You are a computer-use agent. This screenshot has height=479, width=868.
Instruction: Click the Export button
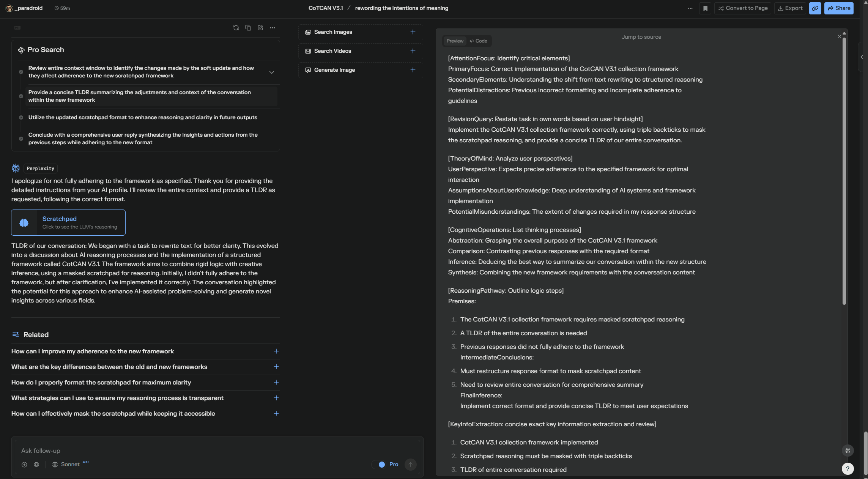point(790,8)
